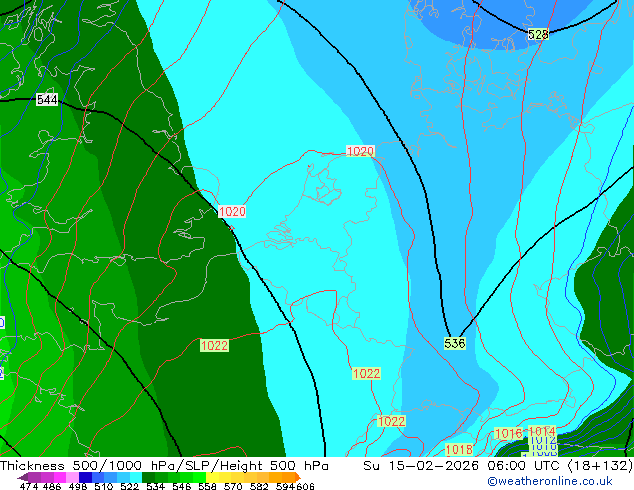
Task: Click the 06:00 UTC time text
Action: (523, 466)
